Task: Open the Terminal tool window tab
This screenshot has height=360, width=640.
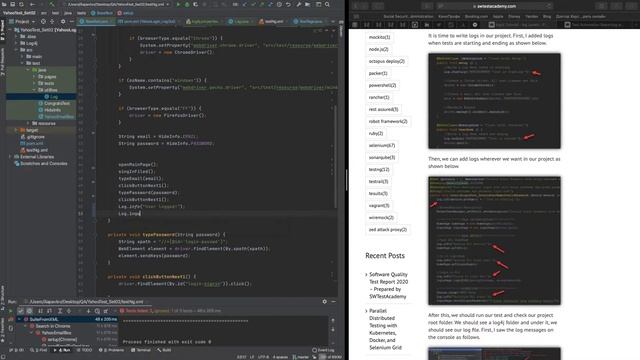Action: point(141,350)
